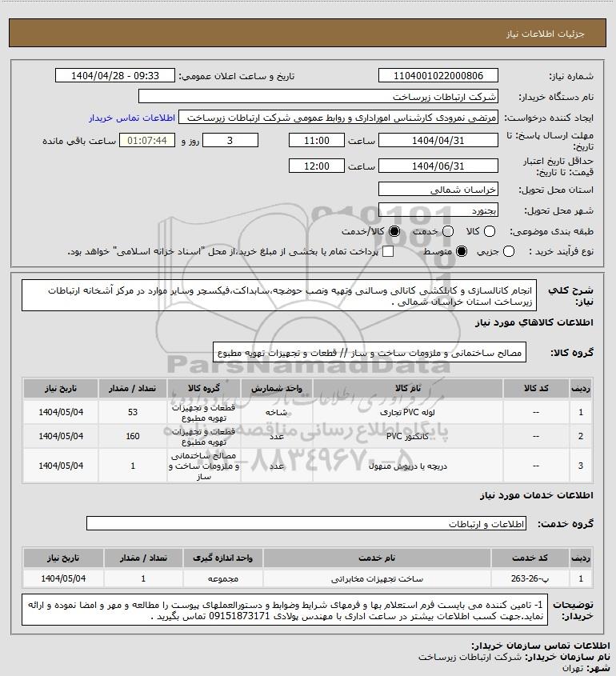Click the goods group field مصالح ساختمانی

[x=370, y=353]
